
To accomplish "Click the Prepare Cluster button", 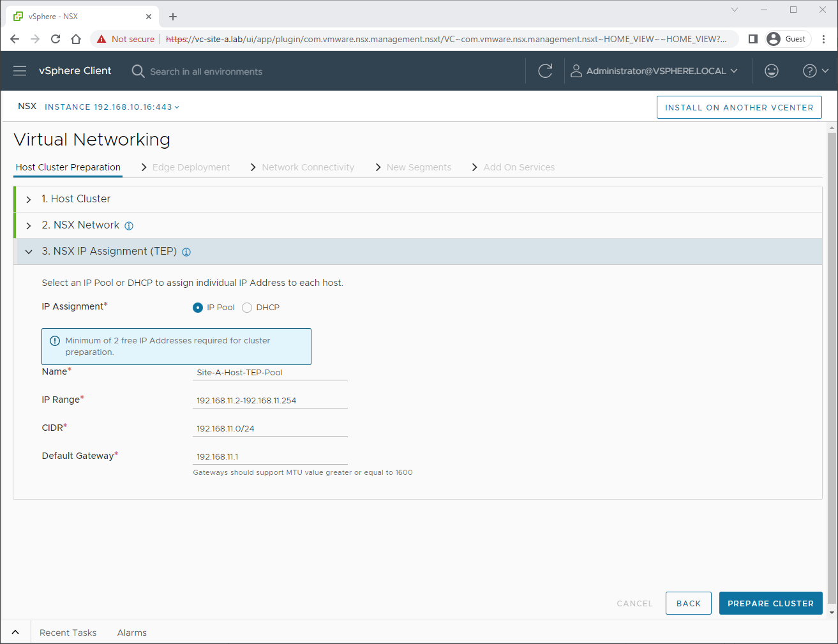I will click(771, 603).
